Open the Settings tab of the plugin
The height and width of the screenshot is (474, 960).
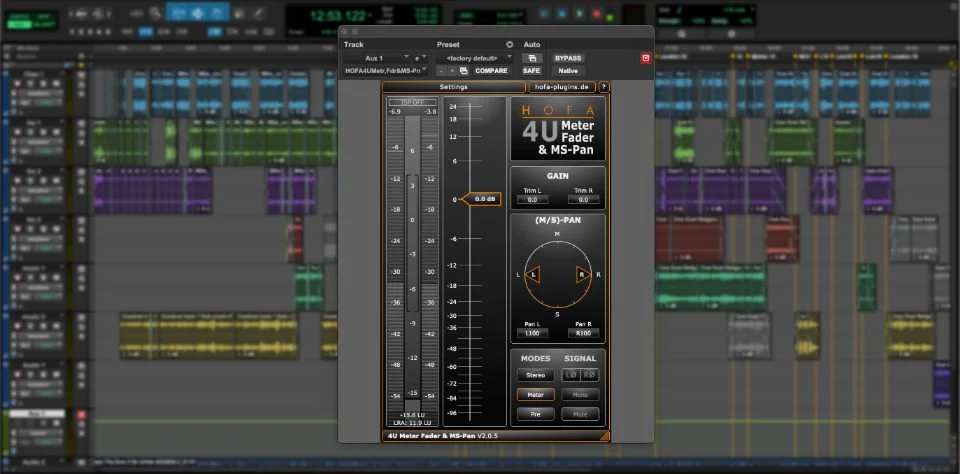point(454,87)
